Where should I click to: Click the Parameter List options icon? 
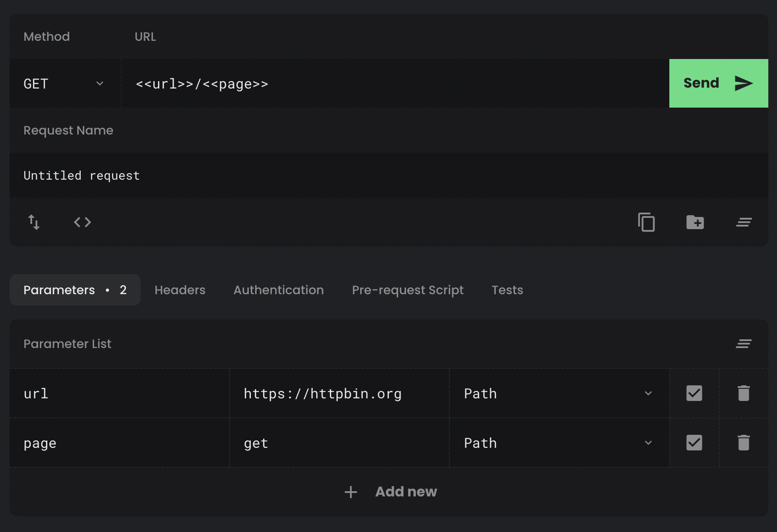click(744, 344)
